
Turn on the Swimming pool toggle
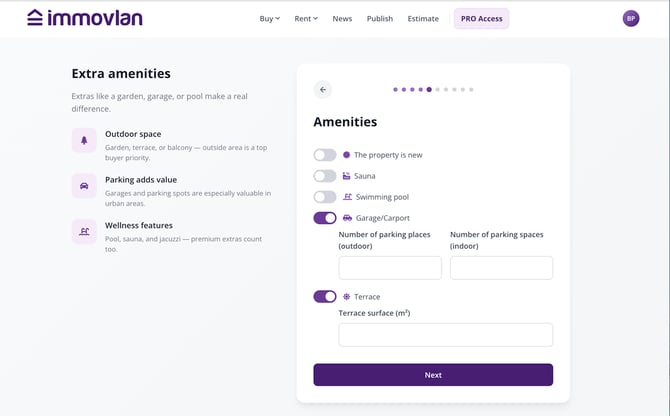point(325,197)
